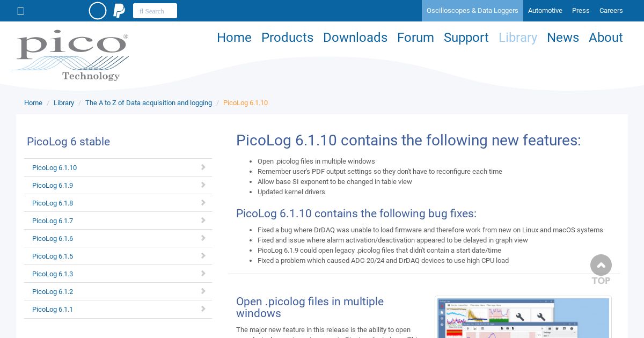This screenshot has height=338, width=644.
Task: Click chevron arrow on PicoLog 6.1.10 row
Action: (x=203, y=167)
